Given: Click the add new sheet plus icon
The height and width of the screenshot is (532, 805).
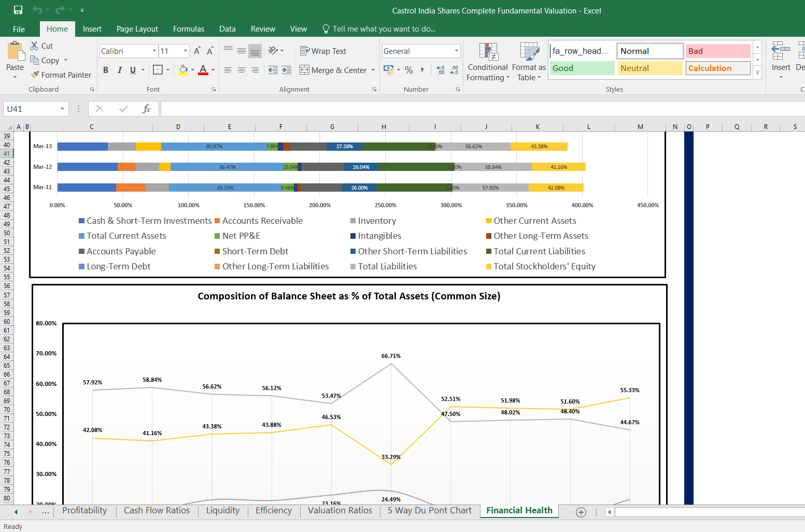Looking at the screenshot, I should (x=581, y=512).
